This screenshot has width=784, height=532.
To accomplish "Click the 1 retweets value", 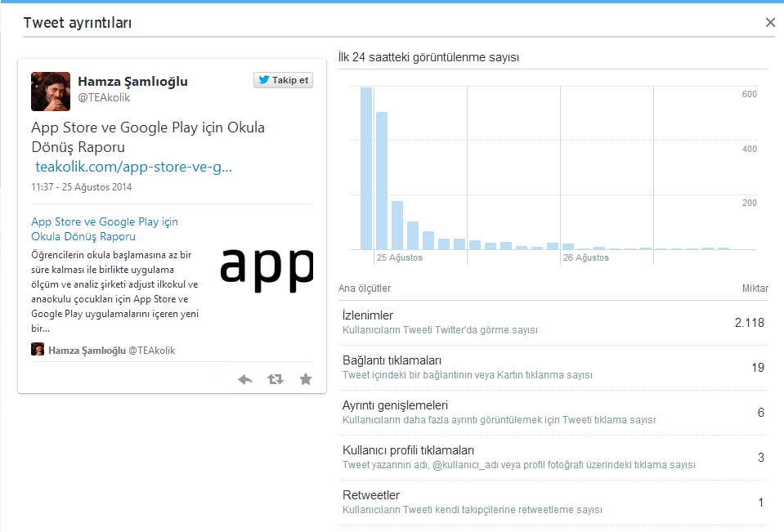I will click(760, 503).
